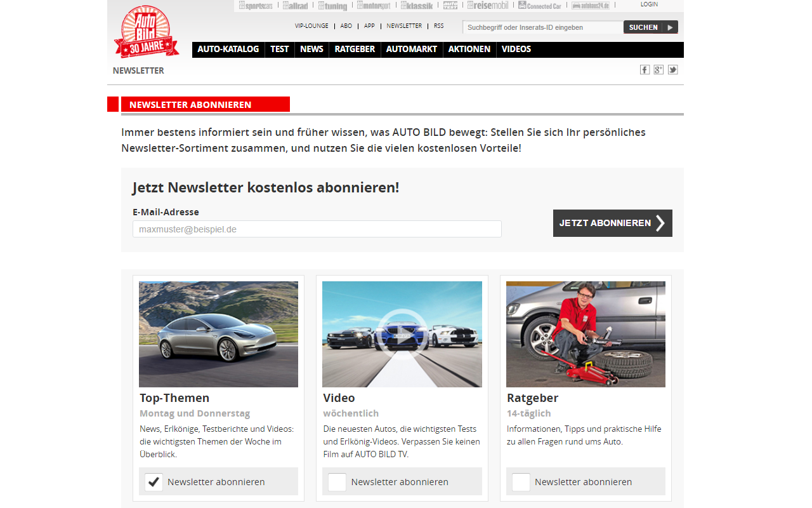812x508 pixels.
Task: Click 'Jetzt Newsletter kostenlos abonnieren!' heading
Action: coord(266,187)
